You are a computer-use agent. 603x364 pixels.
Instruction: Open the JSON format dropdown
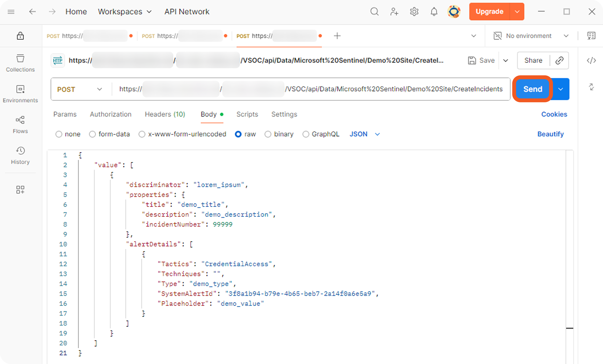click(x=364, y=134)
